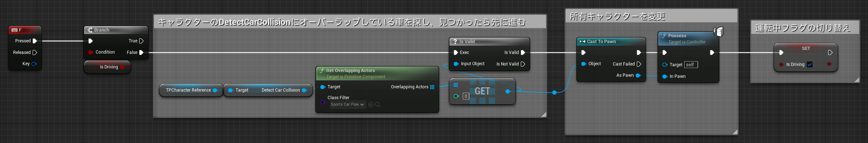Click the Possess node output exec pin
Screen dimensions: 868x143
712,52
